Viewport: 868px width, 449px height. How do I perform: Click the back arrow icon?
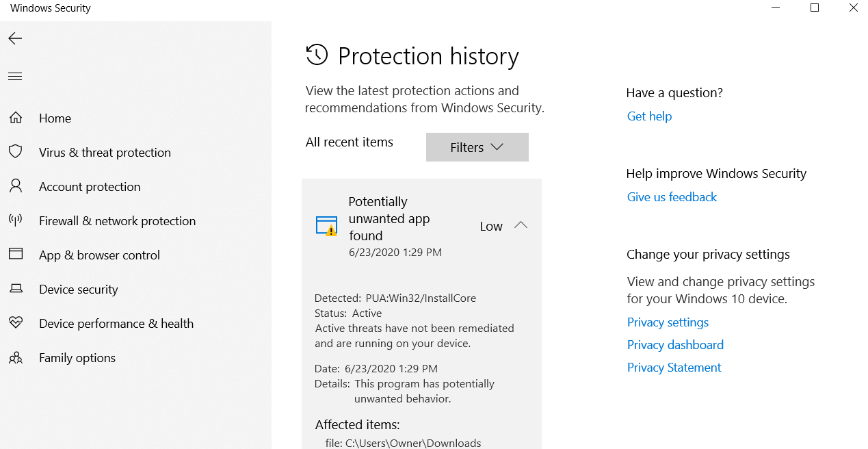point(15,39)
